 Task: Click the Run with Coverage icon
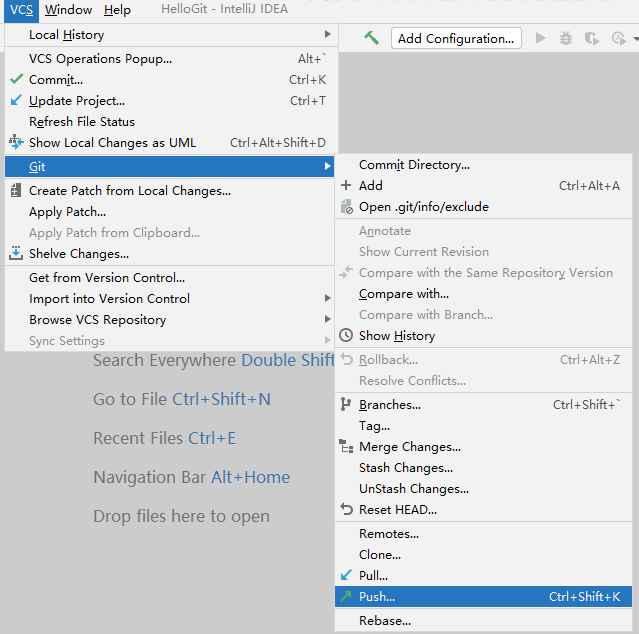click(x=592, y=39)
